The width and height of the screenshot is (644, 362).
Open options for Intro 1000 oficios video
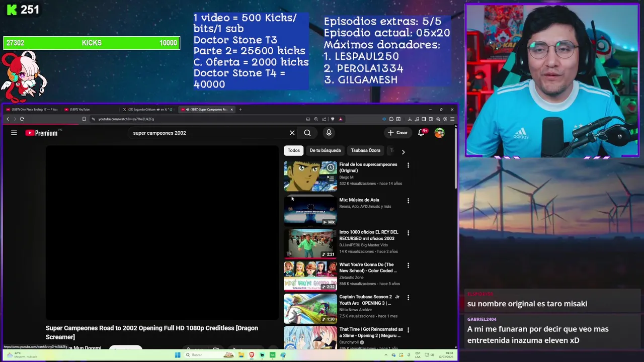(x=408, y=233)
